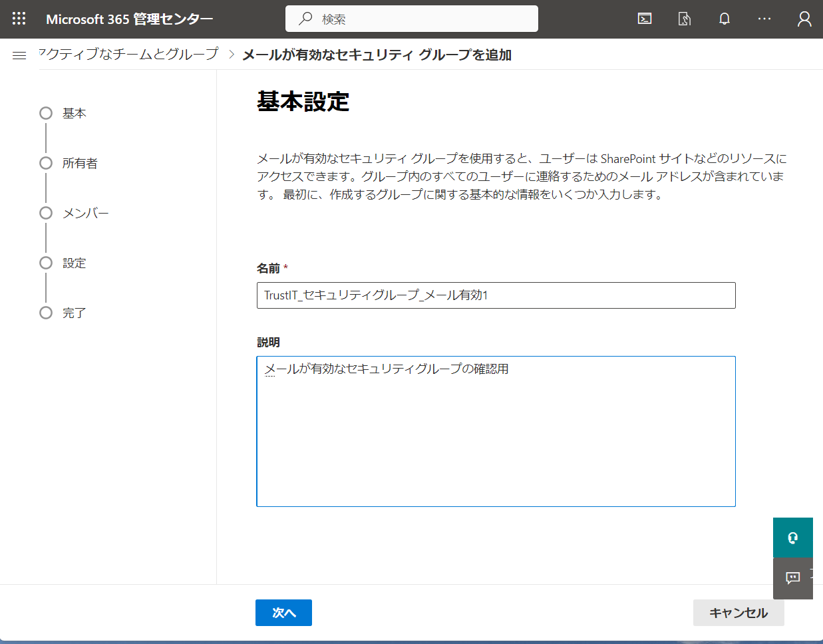
Task: Open the help and support headset button
Action: [793, 538]
